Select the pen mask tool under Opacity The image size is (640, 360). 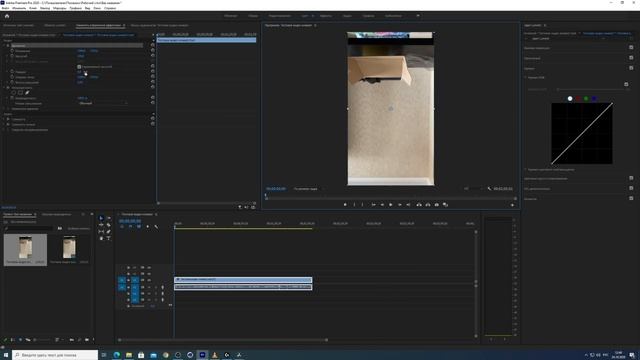point(27,93)
